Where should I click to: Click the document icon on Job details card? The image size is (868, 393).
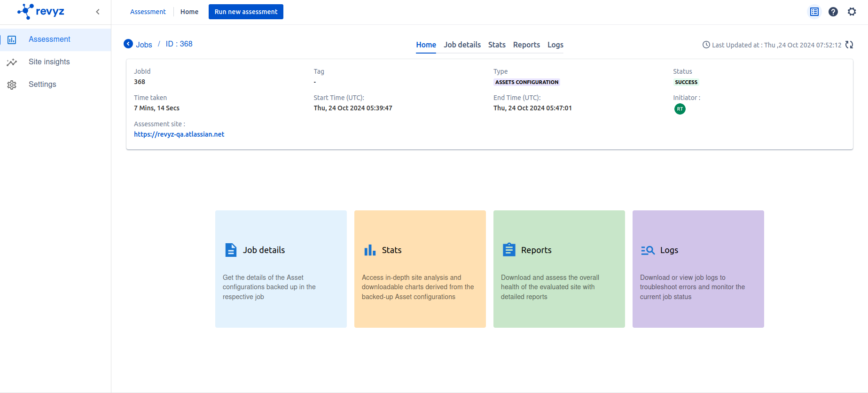pyautogui.click(x=231, y=250)
